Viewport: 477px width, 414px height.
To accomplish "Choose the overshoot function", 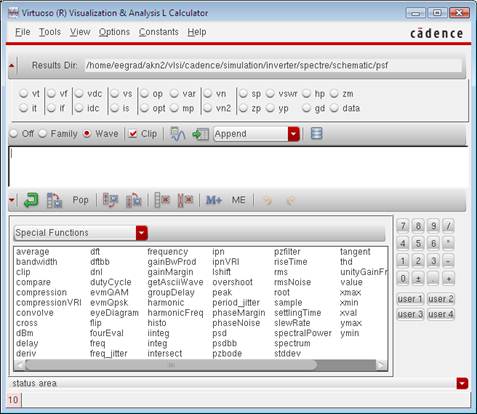I will coord(232,282).
